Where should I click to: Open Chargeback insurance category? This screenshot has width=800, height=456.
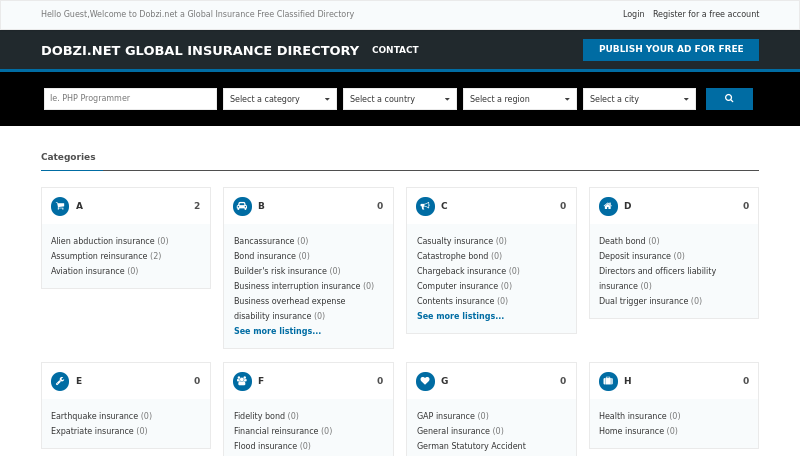tap(461, 271)
